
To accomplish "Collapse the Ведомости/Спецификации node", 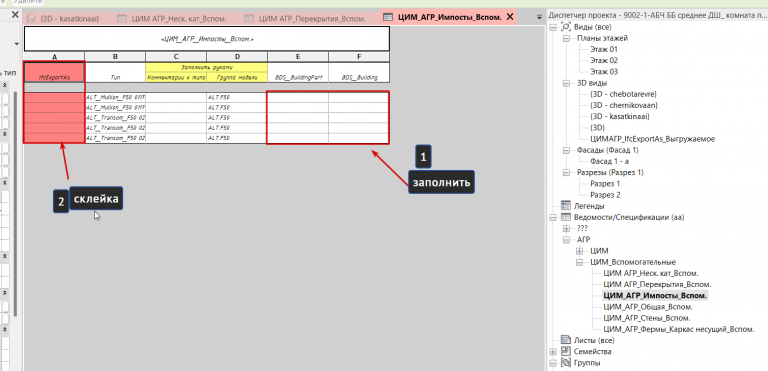I will coord(553,217).
